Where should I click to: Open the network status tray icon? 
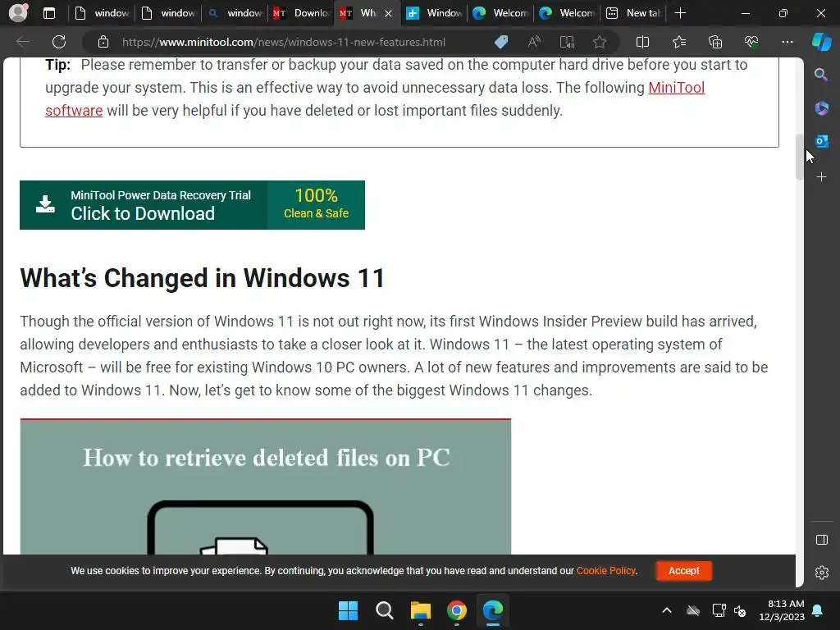click(719, 610)
